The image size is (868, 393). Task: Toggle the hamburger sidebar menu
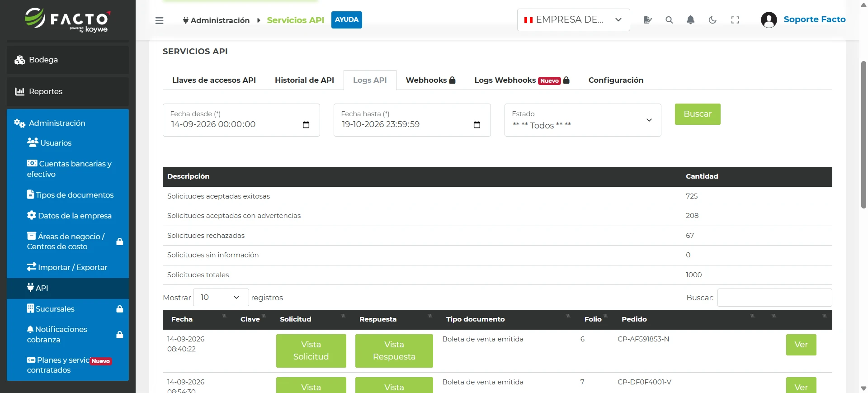tap(159, 20)
